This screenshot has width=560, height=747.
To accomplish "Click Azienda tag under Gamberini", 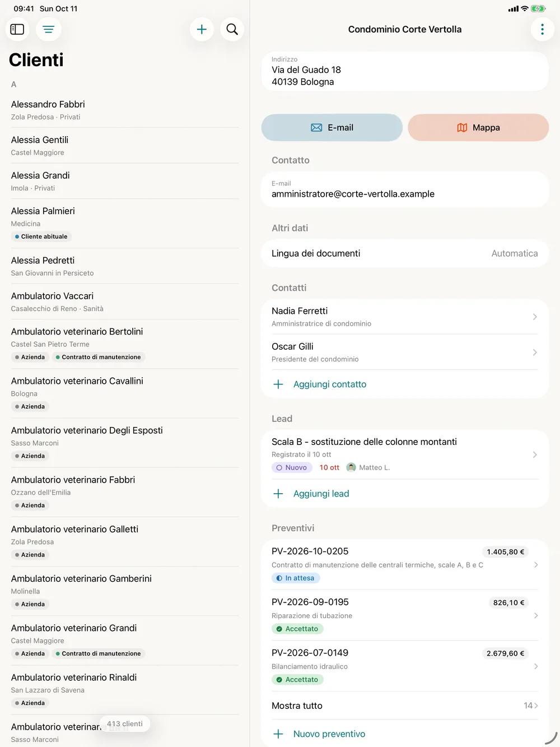I will pyautogui.click(x=30, y=604).
